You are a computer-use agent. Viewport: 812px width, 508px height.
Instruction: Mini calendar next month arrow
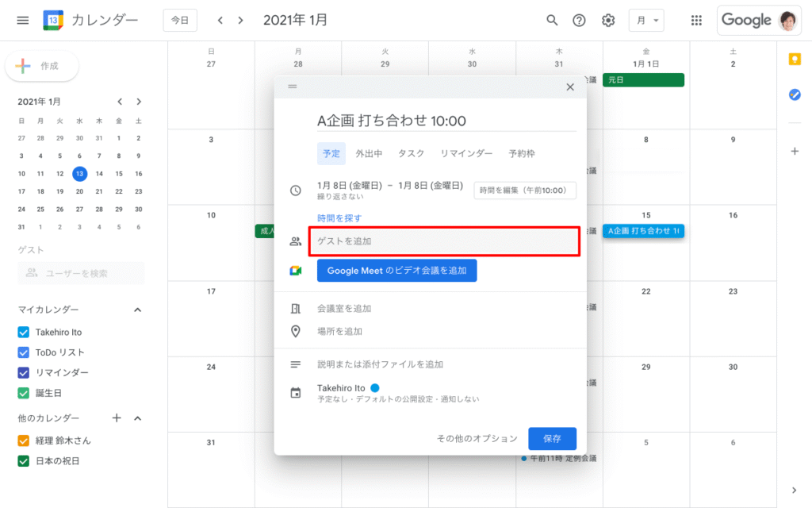(x=139, y=102)
